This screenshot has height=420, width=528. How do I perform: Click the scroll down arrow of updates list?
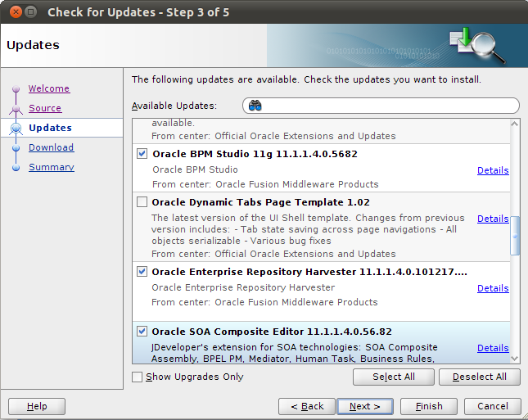pyautogui.click(x=515, y=359)
